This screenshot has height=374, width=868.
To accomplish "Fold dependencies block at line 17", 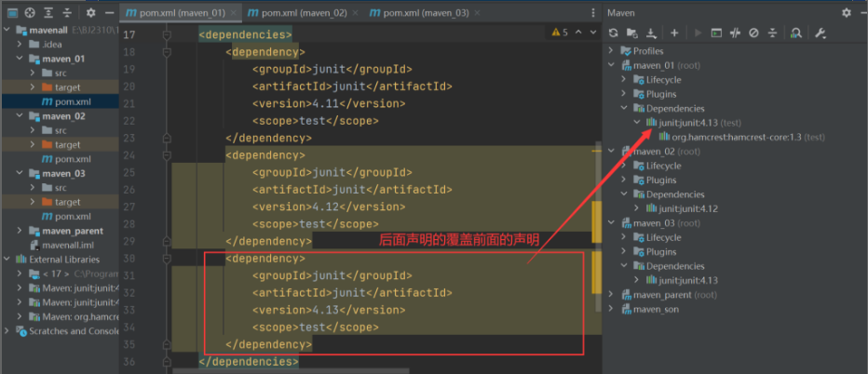I will point(167,34).
